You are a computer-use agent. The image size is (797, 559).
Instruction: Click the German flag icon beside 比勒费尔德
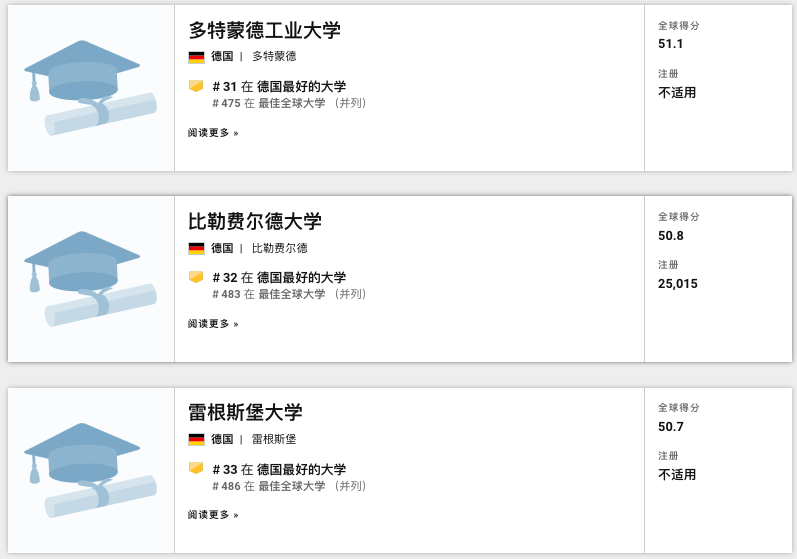tap(196, 248)
